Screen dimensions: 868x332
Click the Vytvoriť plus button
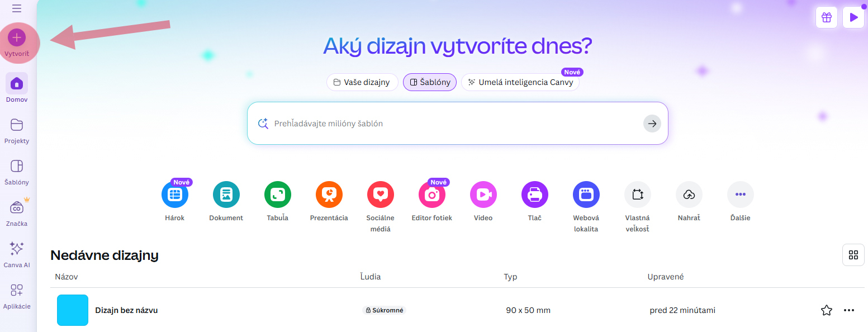click(x=17, y=37)
